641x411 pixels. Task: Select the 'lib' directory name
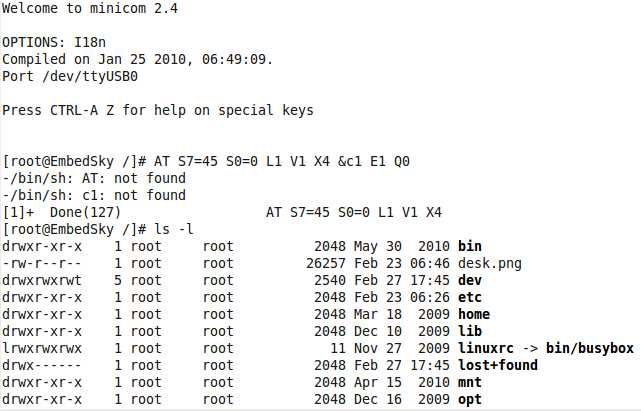coord(469,331)
